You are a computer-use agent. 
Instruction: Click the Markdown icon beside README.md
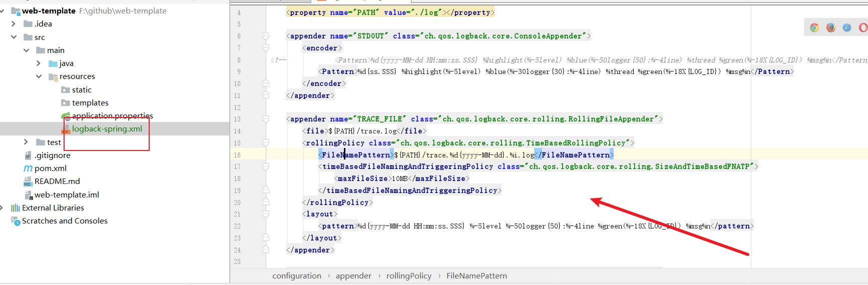(x=28, y=182)
